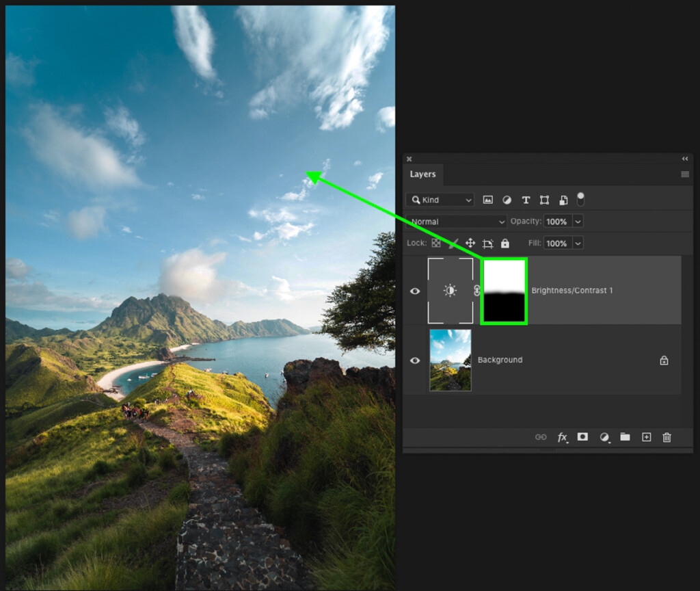Lock position move icon
The height and width of the screenshot is (591, 700).
pyautogui.click(x=470, y=243)
